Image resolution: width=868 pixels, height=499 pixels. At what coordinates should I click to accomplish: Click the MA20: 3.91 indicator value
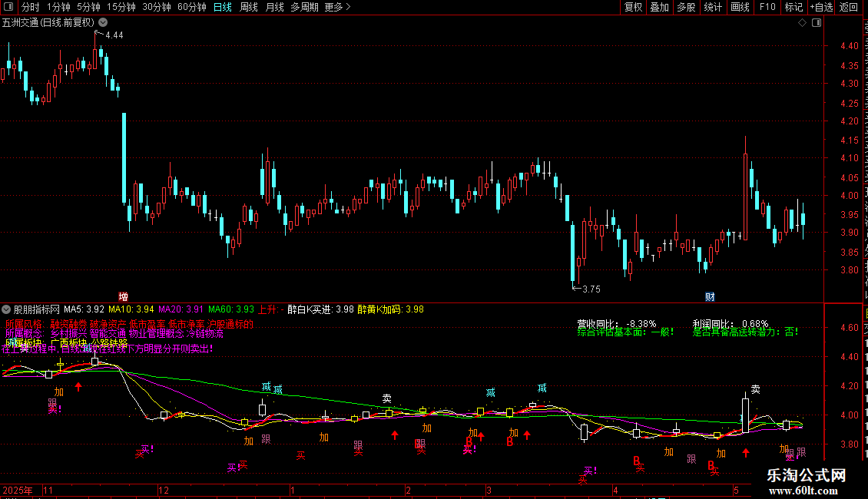point(181,309)
